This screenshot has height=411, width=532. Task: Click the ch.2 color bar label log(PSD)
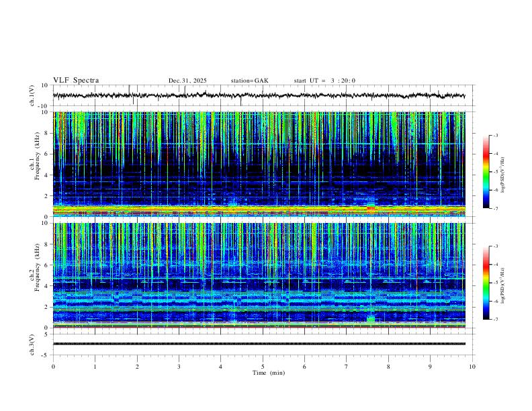(x=503, y=285)
